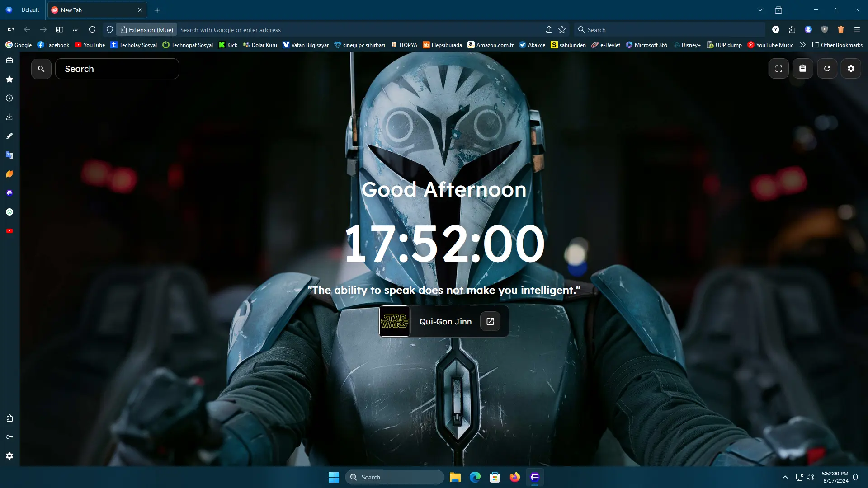Open a new tab with plus button
The image size is (868, 488).
coord(157,10)
